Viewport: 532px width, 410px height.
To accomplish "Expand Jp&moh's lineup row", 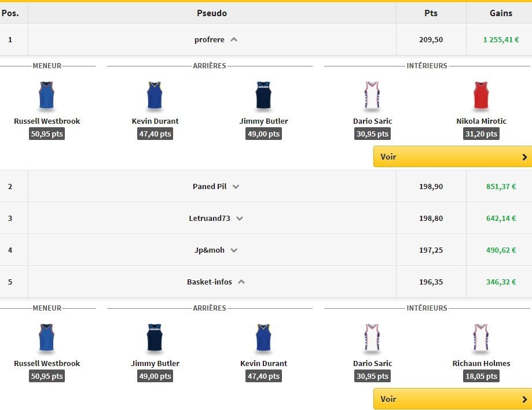I will (234, 250).
